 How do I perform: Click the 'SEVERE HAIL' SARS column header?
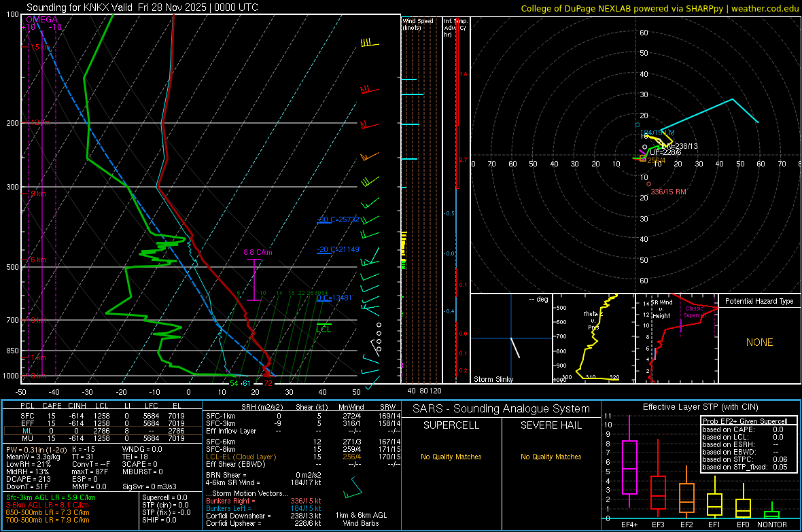click(551, 425)
